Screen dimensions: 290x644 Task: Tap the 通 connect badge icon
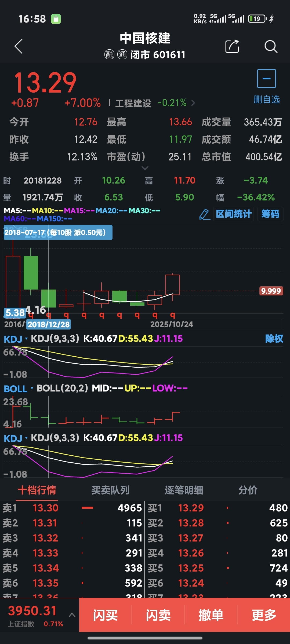(122, 54)
